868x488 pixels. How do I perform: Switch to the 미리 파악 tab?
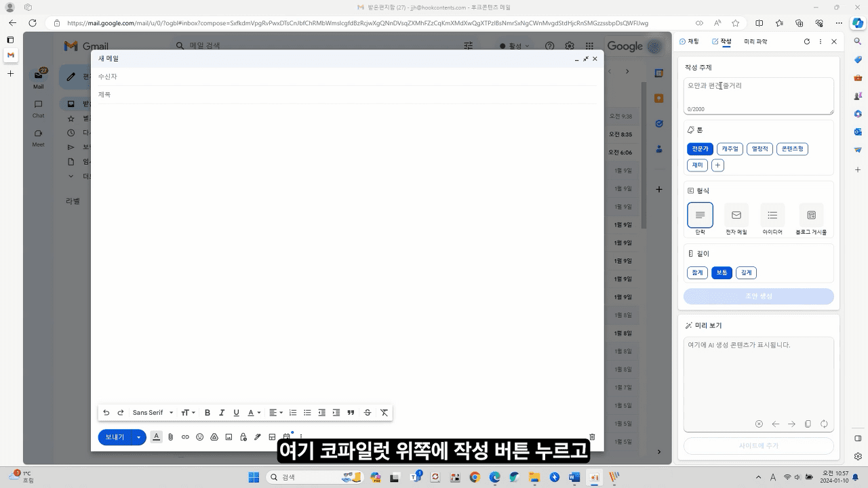[754, 41]
